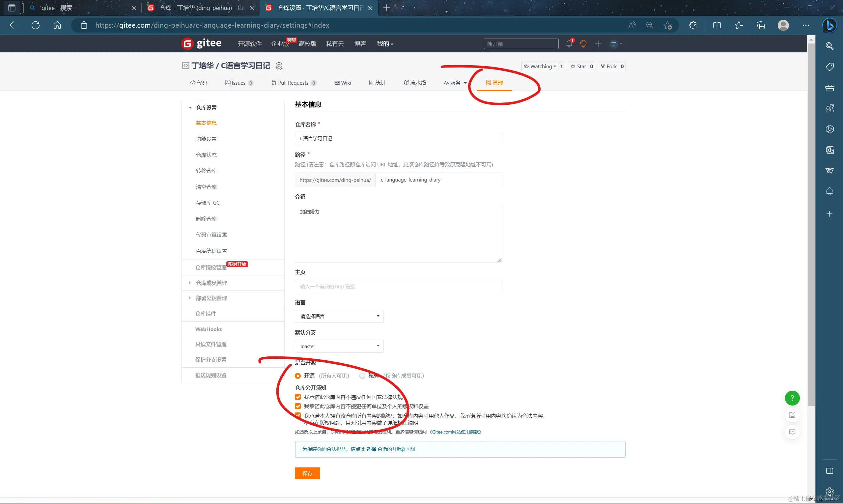Open the language (请选择语言) dropdown
The image size is (843, 504).
click(339, 316)
